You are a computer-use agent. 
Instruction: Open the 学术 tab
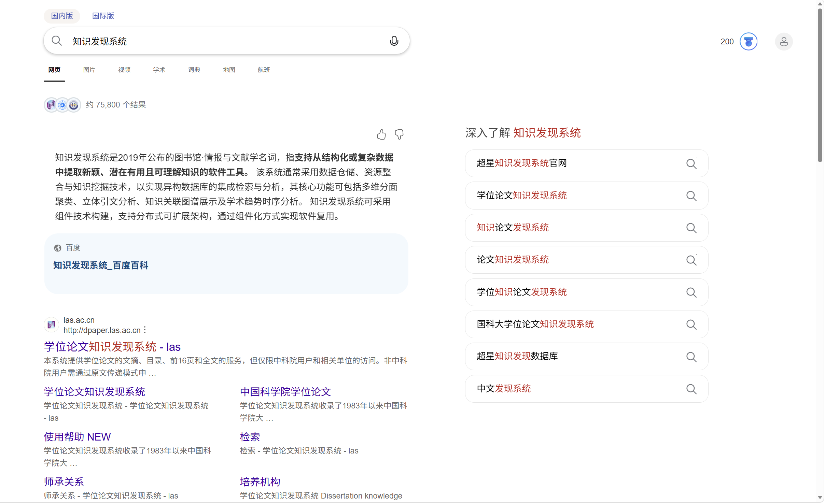click(x=159, y=70)
